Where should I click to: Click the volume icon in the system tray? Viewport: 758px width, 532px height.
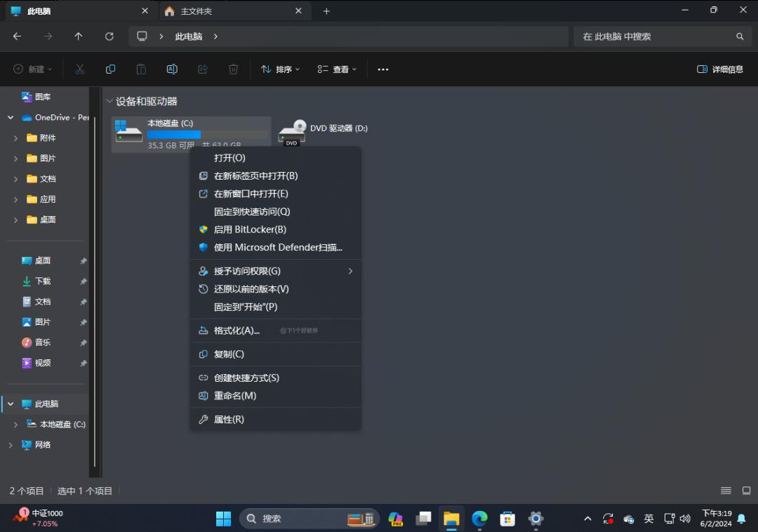pos(685,518)
